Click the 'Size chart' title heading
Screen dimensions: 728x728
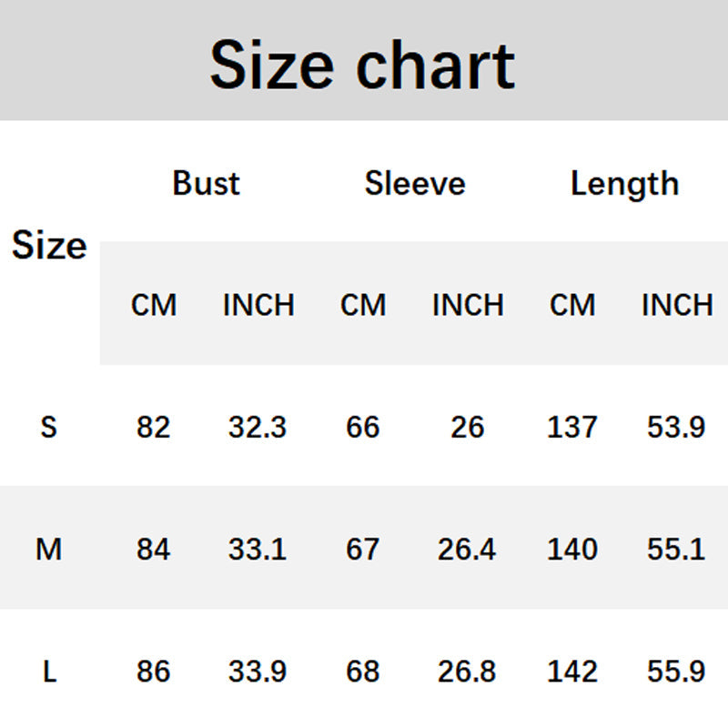[x=362, y=66]
